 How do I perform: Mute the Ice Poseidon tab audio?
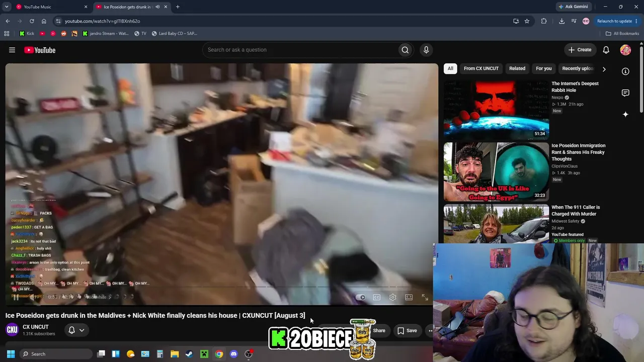(157, 7)
